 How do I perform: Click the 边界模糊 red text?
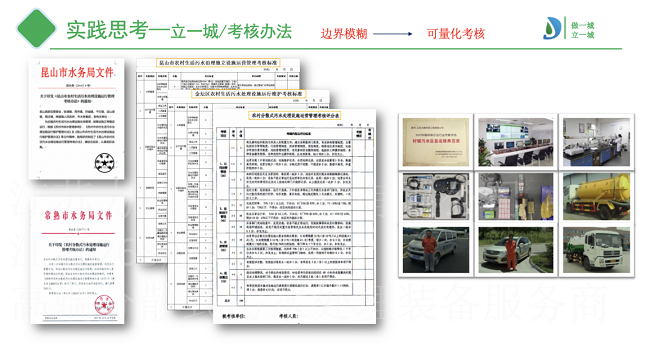344,34
